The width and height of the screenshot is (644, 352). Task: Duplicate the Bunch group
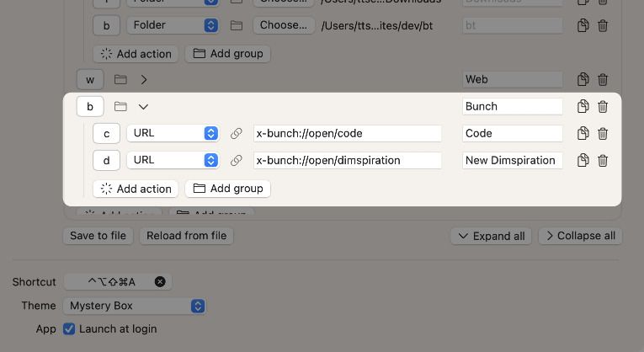[583, 106]
